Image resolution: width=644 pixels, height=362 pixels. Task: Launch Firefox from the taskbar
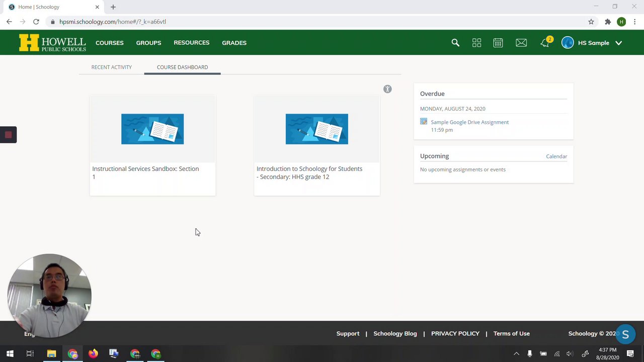click(93, 354)
